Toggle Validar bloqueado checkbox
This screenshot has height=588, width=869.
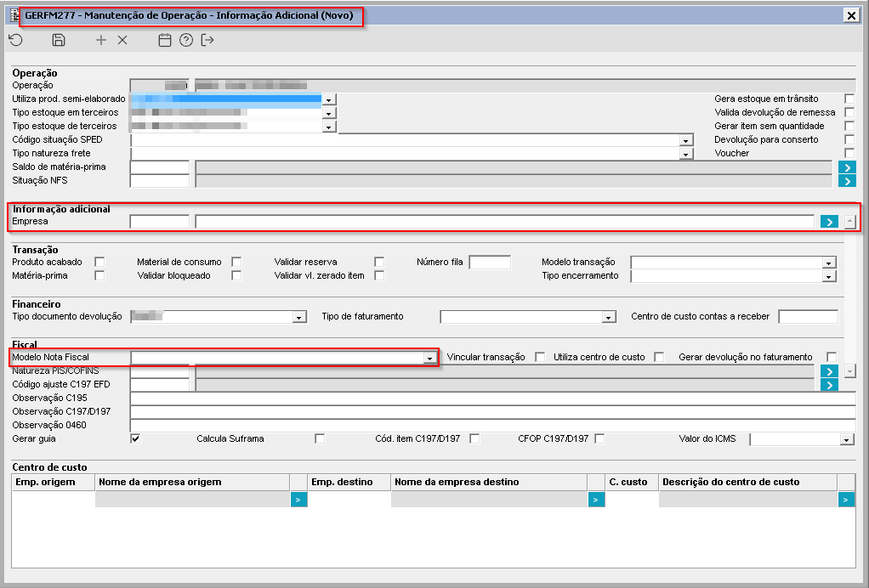236,275
